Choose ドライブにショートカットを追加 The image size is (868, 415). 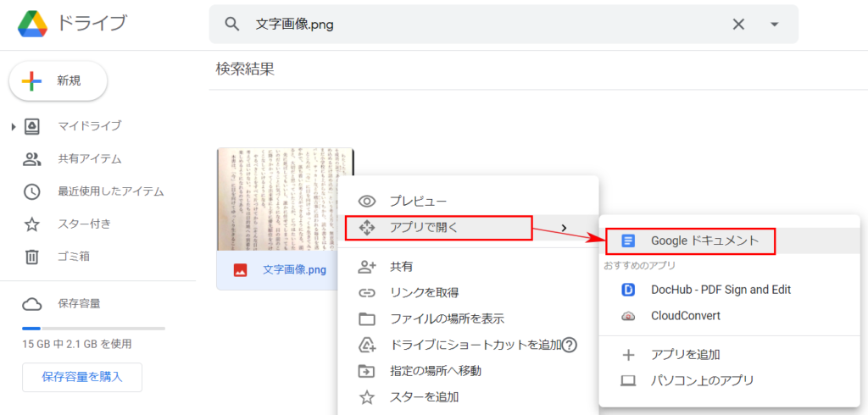pos(476,346)
